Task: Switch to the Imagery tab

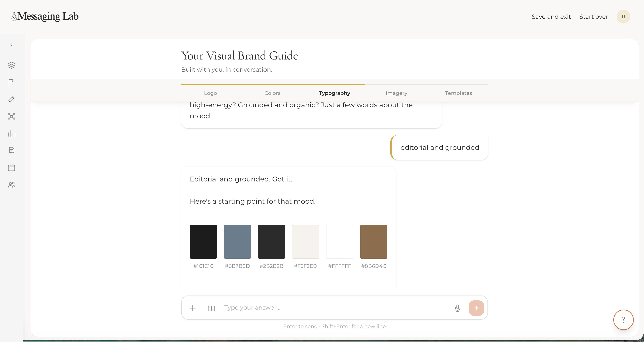Action: coord(397,93)
